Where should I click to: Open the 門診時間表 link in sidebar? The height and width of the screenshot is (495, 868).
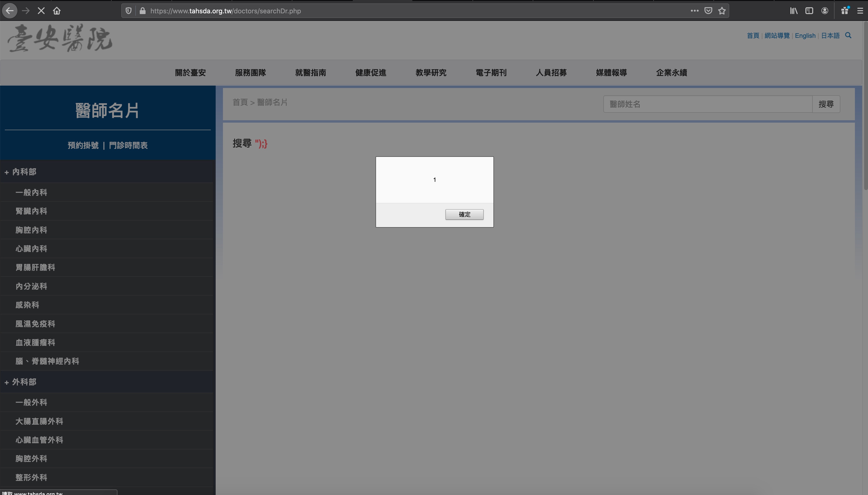(128, 145)
